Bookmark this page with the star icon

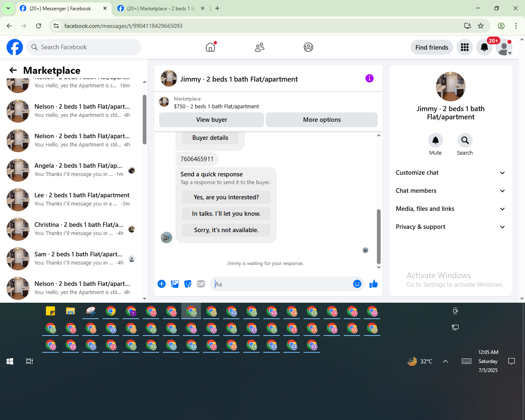(x=481, y=26)
